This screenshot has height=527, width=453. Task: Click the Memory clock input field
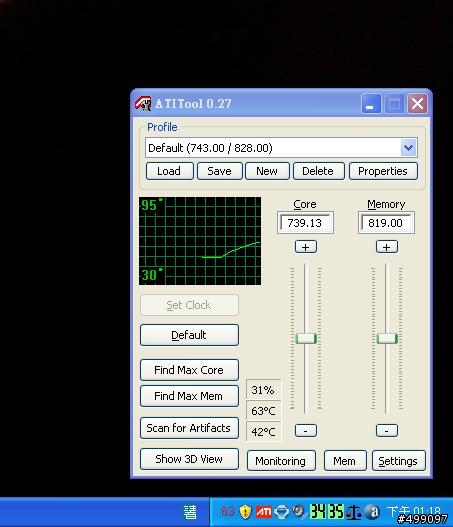pyautogui.click(x=386, y=222)
